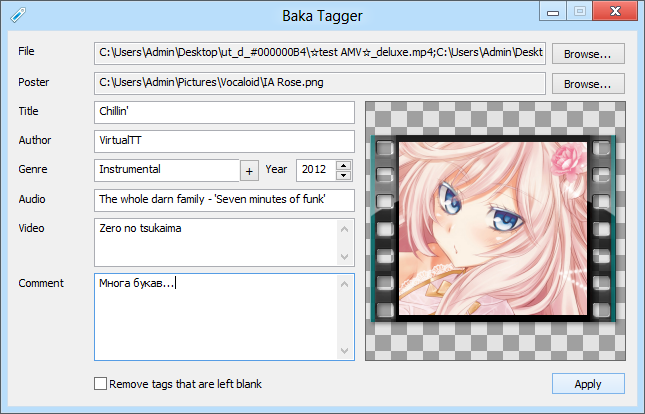
Task: Click the Comment label
Action: 41,283
